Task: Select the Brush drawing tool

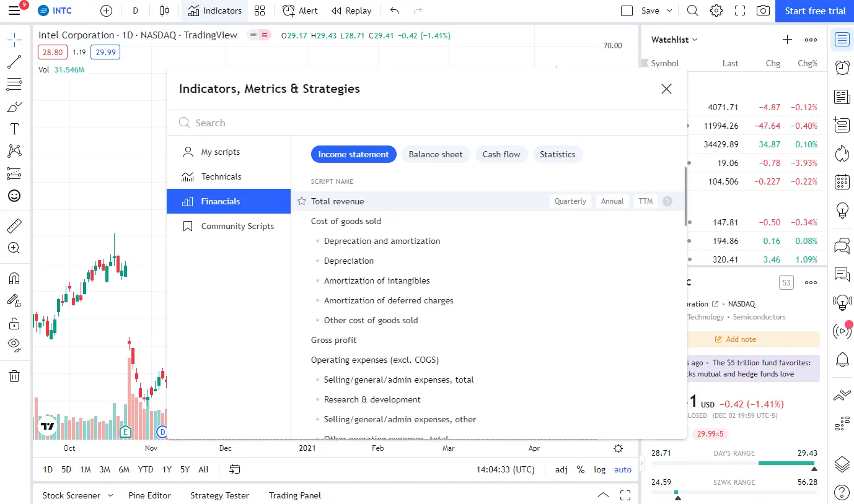Action: coord(15,106)
